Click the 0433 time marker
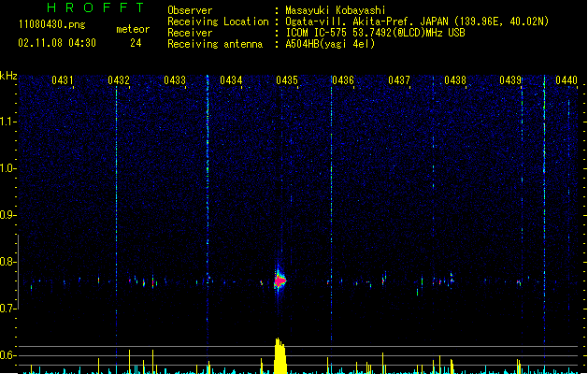Screen dimensions: 588x374 (x=175, y=80)
